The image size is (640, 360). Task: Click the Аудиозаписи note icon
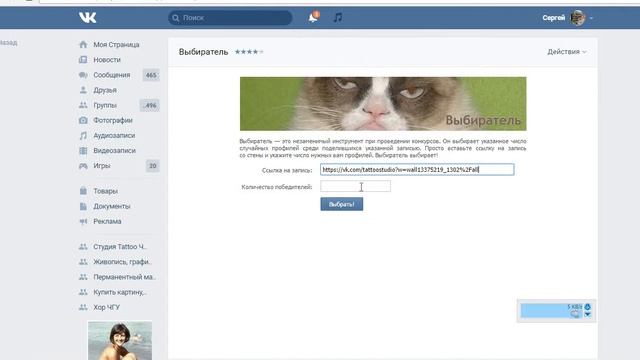tap(83, 135)
